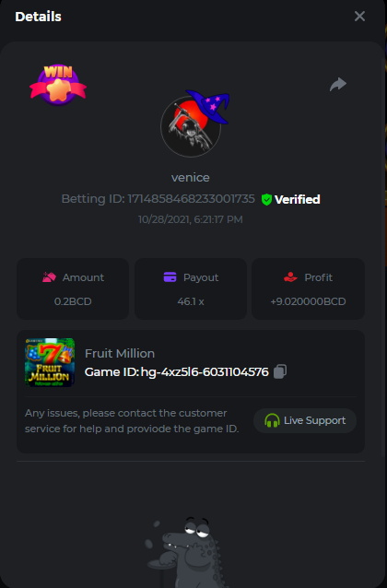Copy the Game ID with the copy icon
Viewport: 387px width, 588px height.
[280, 371]
